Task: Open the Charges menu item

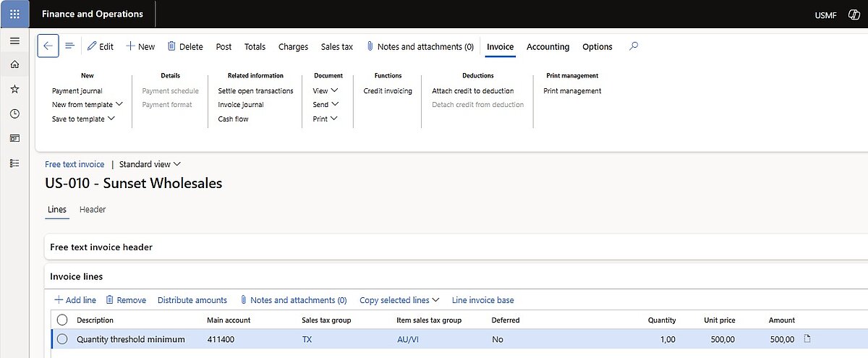Action: click(x=293, y=46)
